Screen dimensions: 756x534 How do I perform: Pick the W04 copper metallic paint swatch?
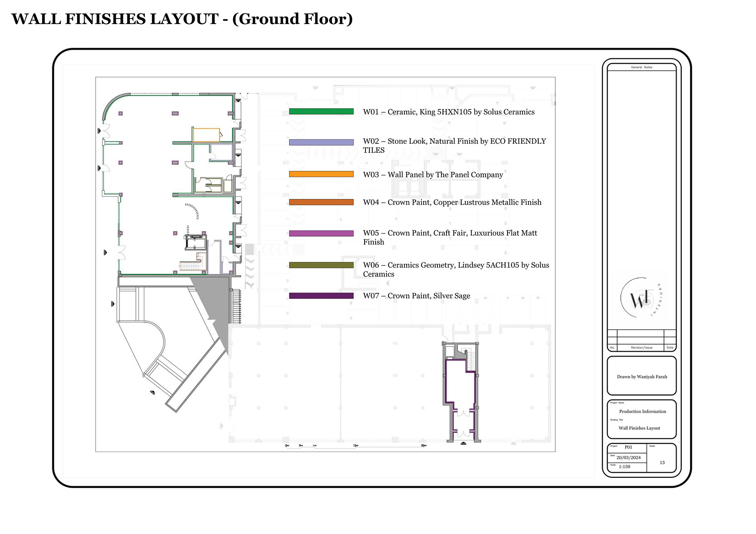(321, 202)
